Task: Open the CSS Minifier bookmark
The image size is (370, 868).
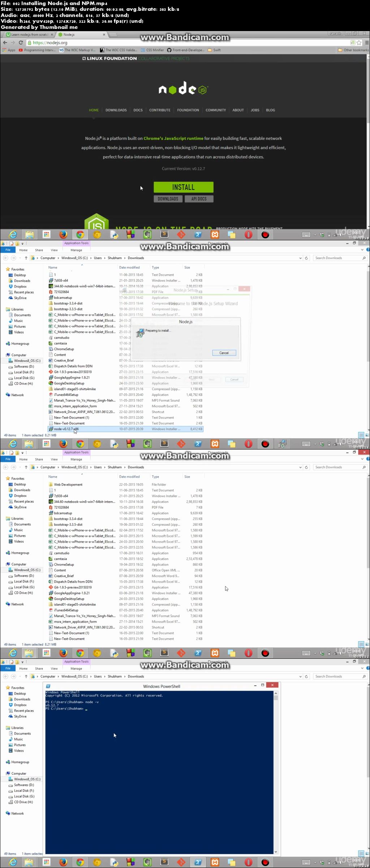Action: coord(152,50)
